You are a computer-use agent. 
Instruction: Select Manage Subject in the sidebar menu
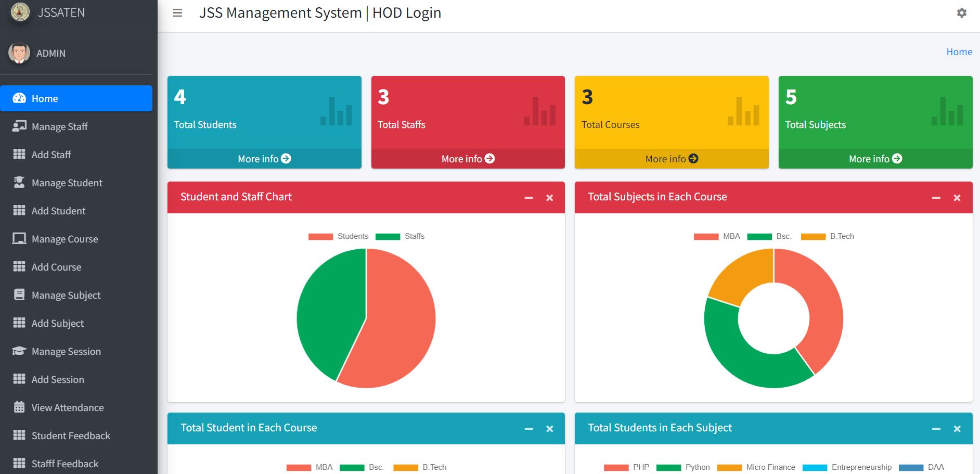tap(66, 295)
